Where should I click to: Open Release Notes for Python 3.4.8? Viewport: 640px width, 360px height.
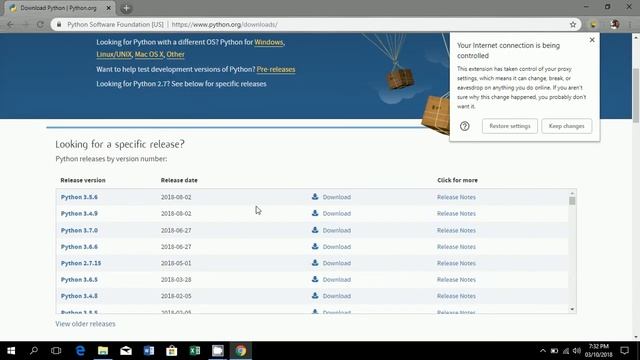456,296
